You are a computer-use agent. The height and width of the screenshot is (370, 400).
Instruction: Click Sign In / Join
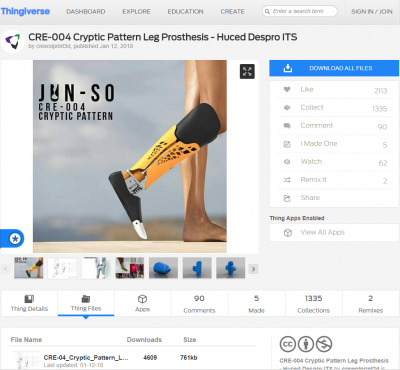click(x=372, y=12)
